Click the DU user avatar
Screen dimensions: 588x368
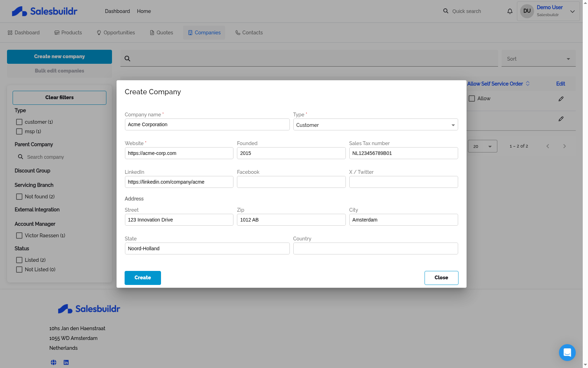527,11
